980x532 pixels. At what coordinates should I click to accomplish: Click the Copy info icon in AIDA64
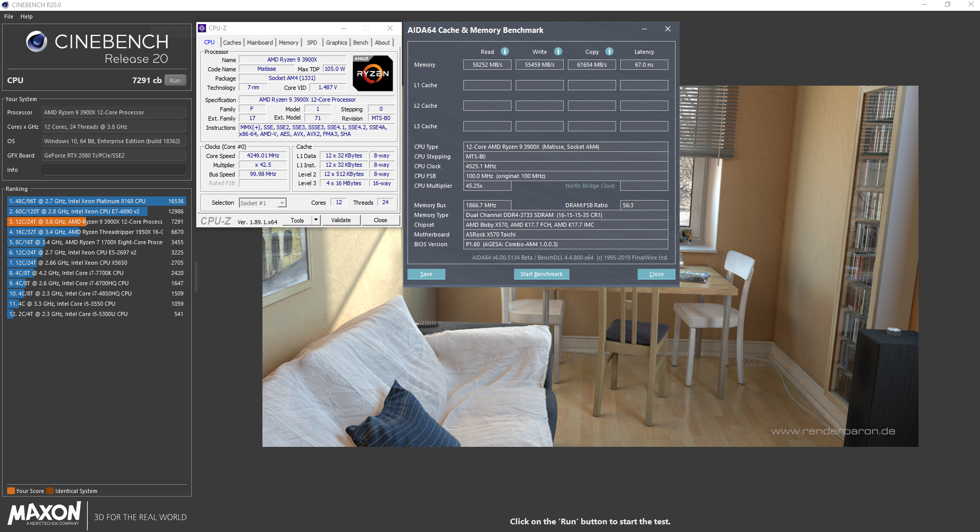pyautogui.click(x=609, y=51)
